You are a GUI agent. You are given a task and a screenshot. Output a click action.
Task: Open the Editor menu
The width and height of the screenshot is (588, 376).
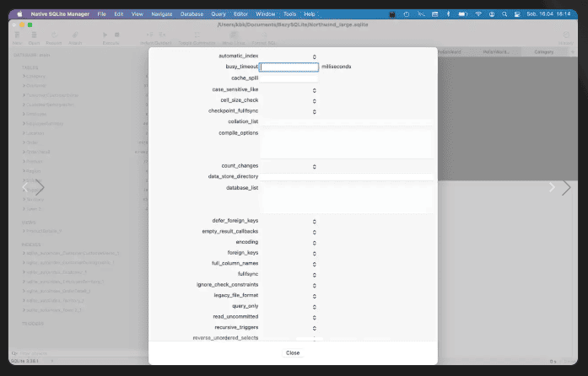pyautogui.click(x=240, y=13)
